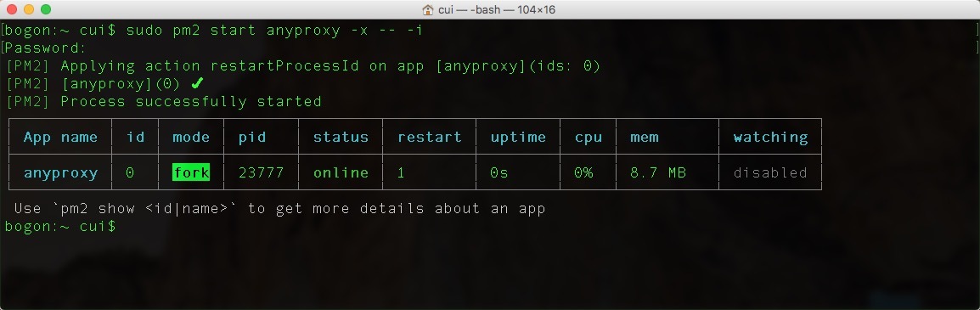
Task: Click the "uptime" column header
Action: point(517,138)
